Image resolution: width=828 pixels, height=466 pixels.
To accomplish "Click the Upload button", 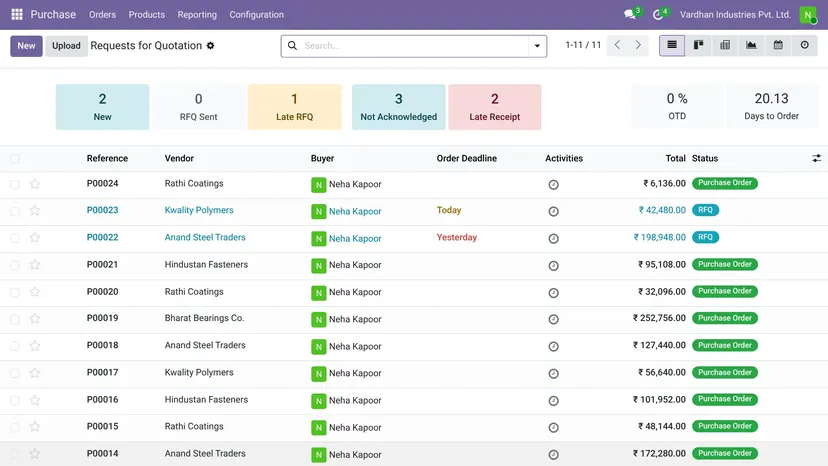I will [x=66, y=46].
